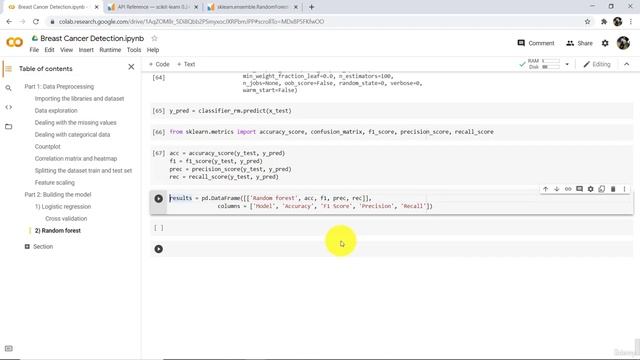
Task: Open more cell actions menu
Action: tap(624, 189)
